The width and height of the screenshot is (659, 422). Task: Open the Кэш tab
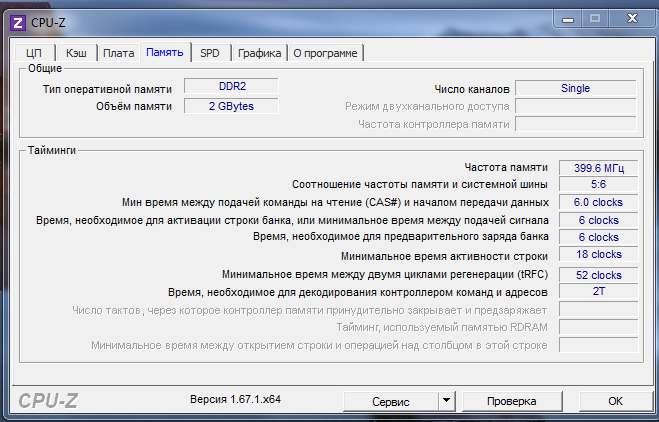(76, 53)
